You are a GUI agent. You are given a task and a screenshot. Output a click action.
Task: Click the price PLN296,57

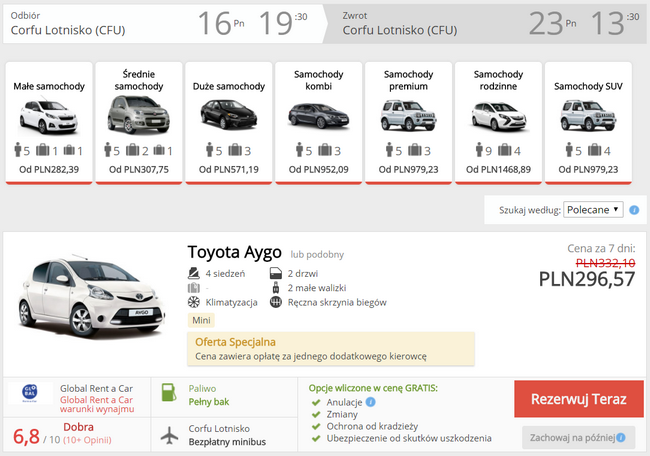tap(587, 279)
